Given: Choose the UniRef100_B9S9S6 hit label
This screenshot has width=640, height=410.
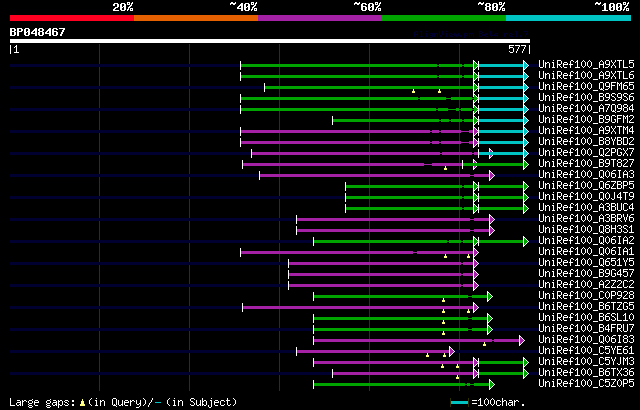Looking at the screenshot, I should coord(586,98).
